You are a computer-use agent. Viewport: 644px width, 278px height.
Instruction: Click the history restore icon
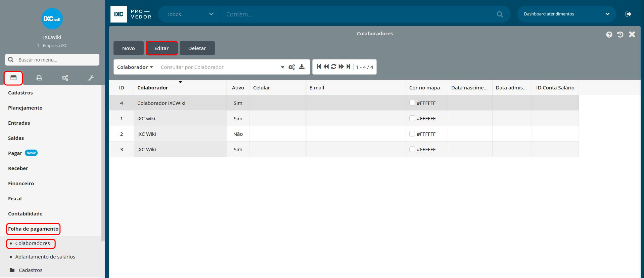(x=620, y=34)
